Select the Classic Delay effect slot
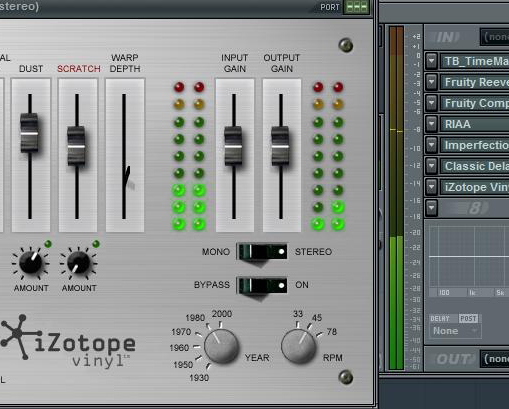 [475, 166]
